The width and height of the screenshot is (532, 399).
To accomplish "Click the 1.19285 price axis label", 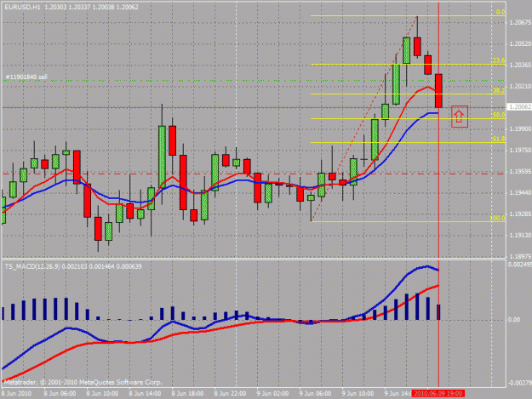I will tap(520, 214).
